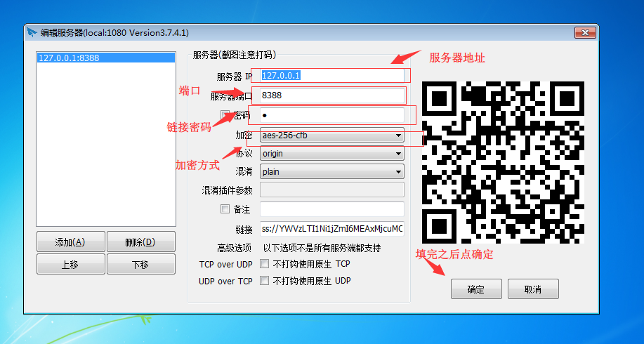Click the 删除(D) delete button

point(141,242)
